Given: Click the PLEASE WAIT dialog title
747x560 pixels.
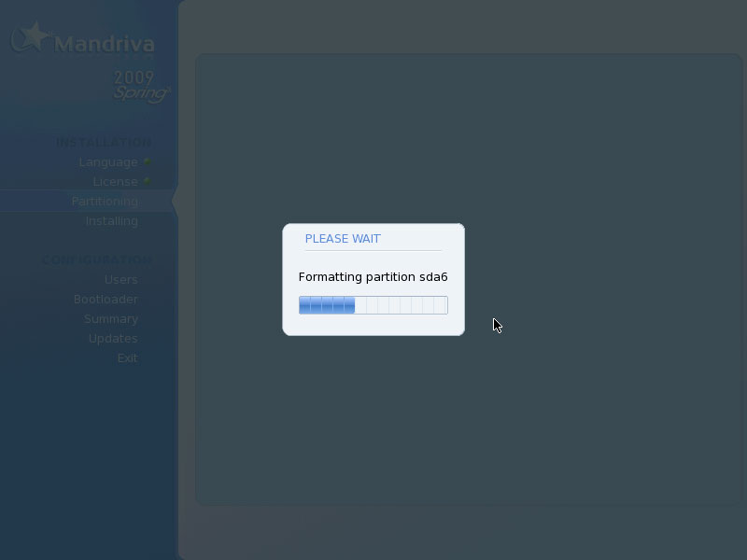Looking at the screenshot, I should pyautogui.click(x=343, y=239).
